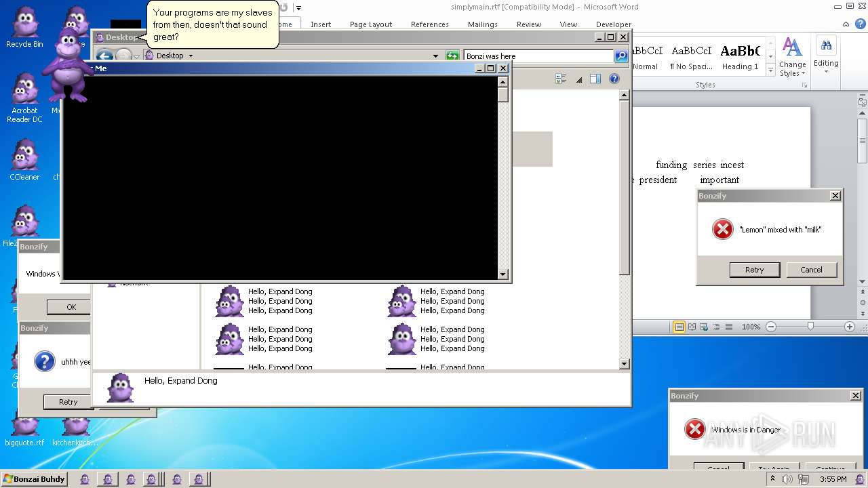Open the view options dropdown arrow
The height and width of the screenshot is (488, 868).
tap(578, 80)
